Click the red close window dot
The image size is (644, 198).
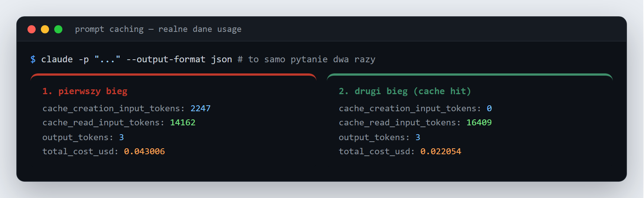click(x=32, y=29)
